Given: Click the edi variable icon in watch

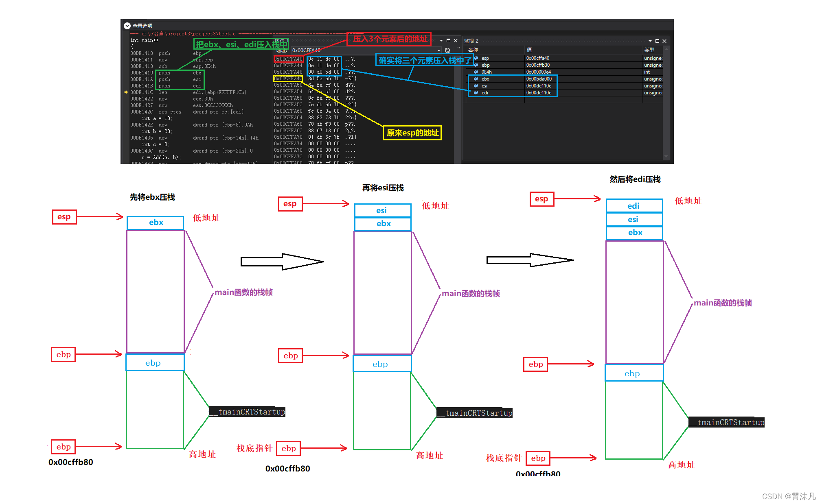Looking at the screenshot, I should point(476,93).
